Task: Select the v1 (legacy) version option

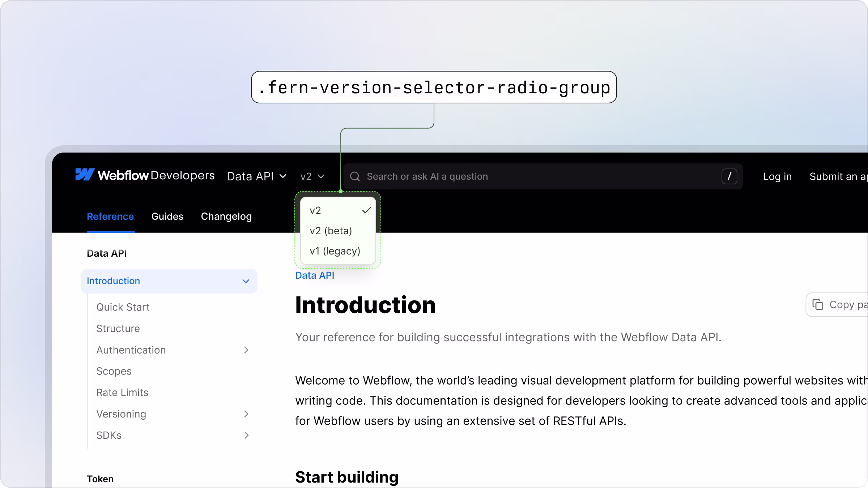Action: pyautogui.click(x=335, y=251)
